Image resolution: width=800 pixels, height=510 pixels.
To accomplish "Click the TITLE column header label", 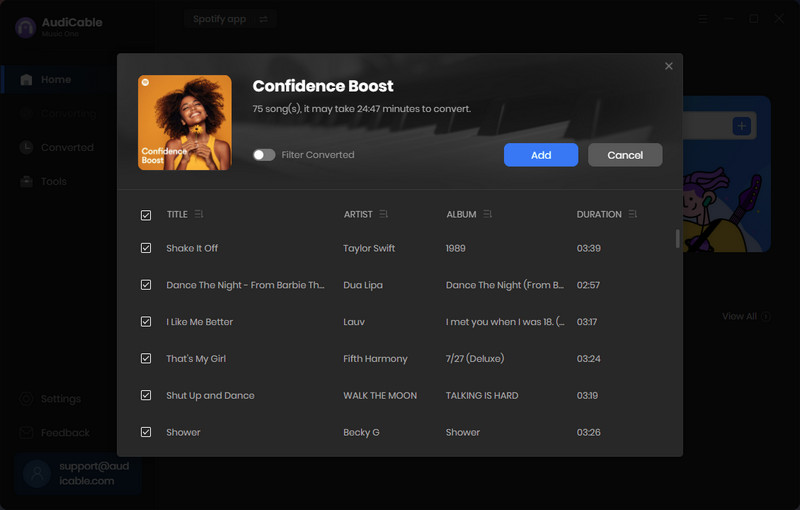I will click(177, 215).
